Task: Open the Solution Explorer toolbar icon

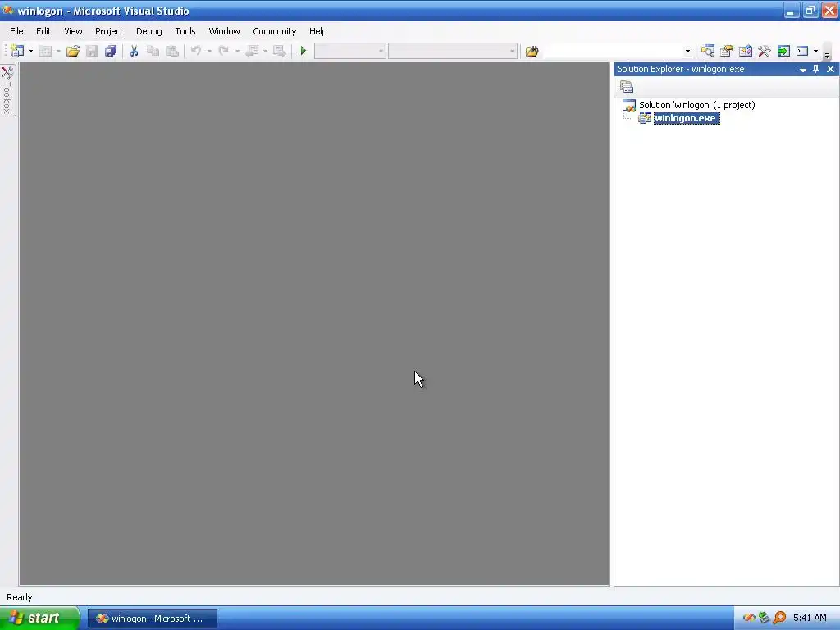Action: [x=708, y=52]
